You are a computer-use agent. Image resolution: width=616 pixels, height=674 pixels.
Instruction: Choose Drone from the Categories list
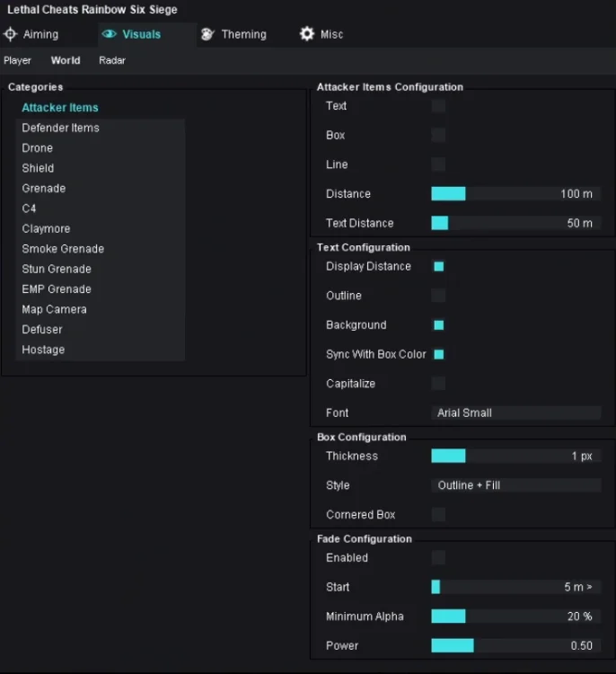tap(38, 148)
